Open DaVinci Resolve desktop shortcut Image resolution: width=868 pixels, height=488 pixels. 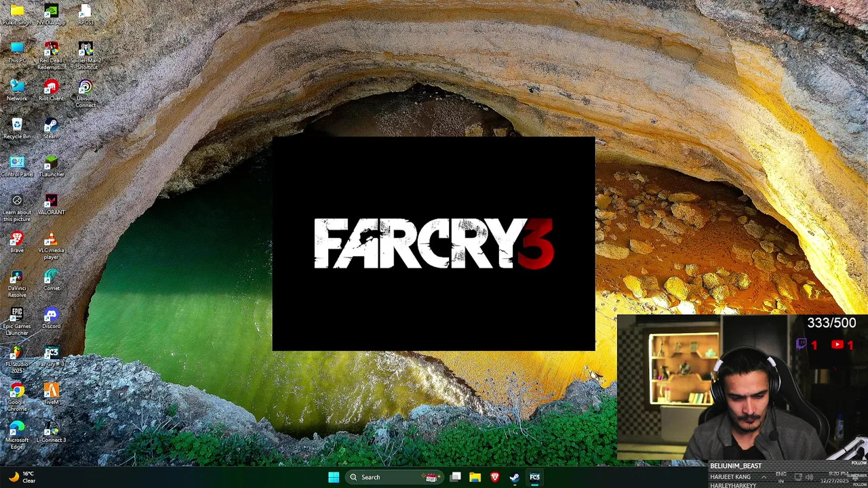click(17, 283)
